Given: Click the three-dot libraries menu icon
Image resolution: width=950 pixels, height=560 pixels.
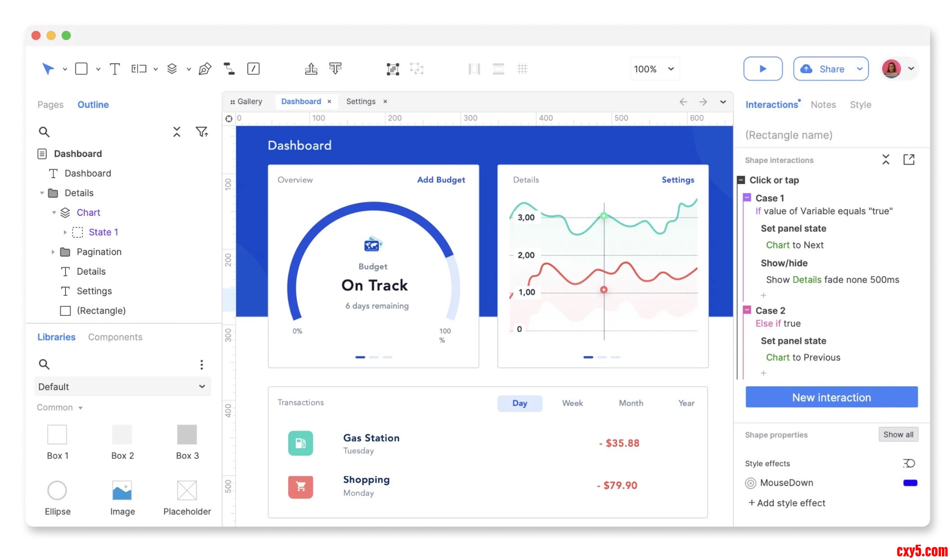Looking at the screenshot, I should tap(202, 364).
